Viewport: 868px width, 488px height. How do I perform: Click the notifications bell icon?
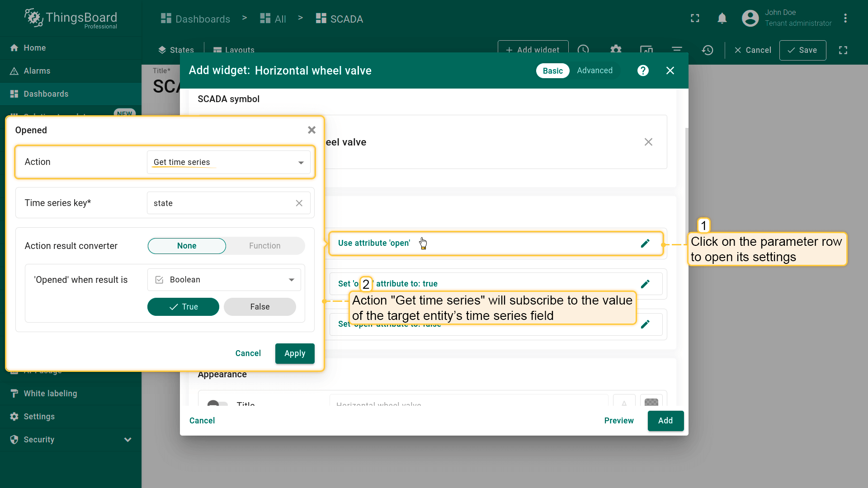[x=722, y=19]
